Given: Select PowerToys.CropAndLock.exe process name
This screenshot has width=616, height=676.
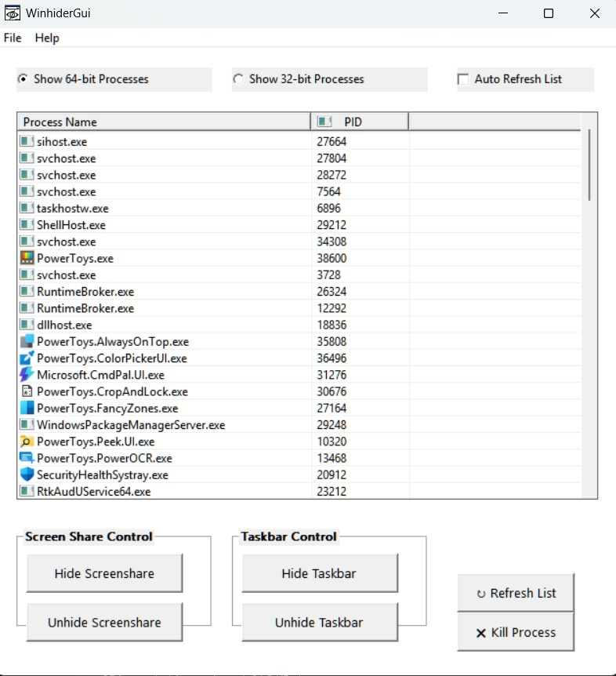Looking at the screenshot, I should (112, 391).
